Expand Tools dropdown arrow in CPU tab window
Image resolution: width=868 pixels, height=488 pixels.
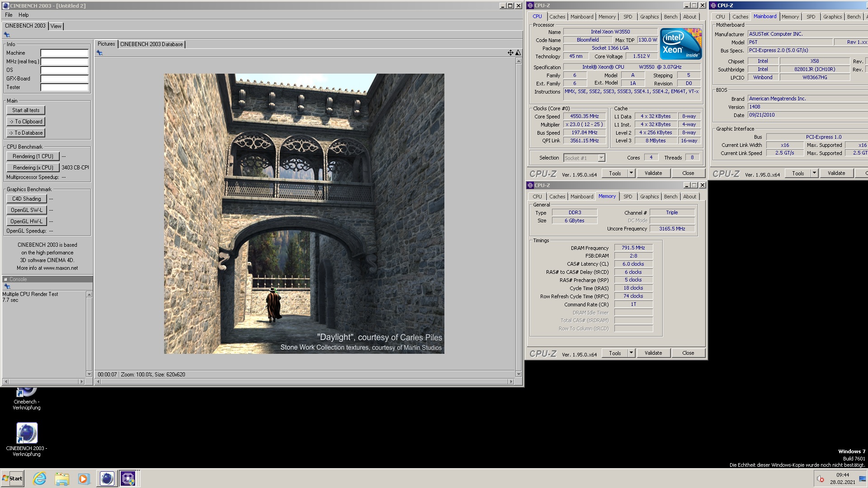tap(631, 173)
